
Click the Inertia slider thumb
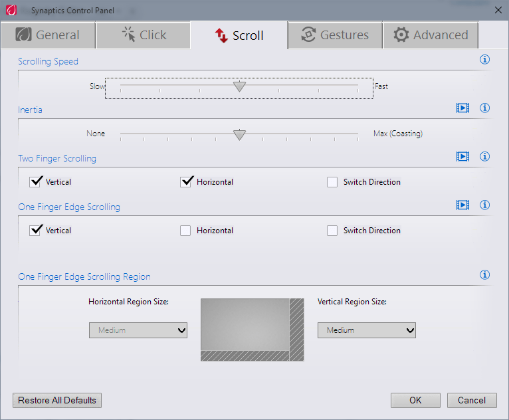[x=240, y=135]
